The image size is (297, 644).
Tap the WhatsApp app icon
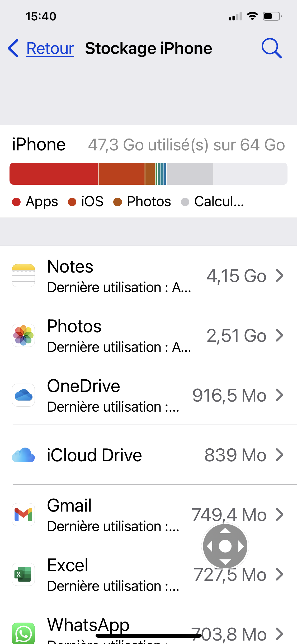[x=23, y=633]
